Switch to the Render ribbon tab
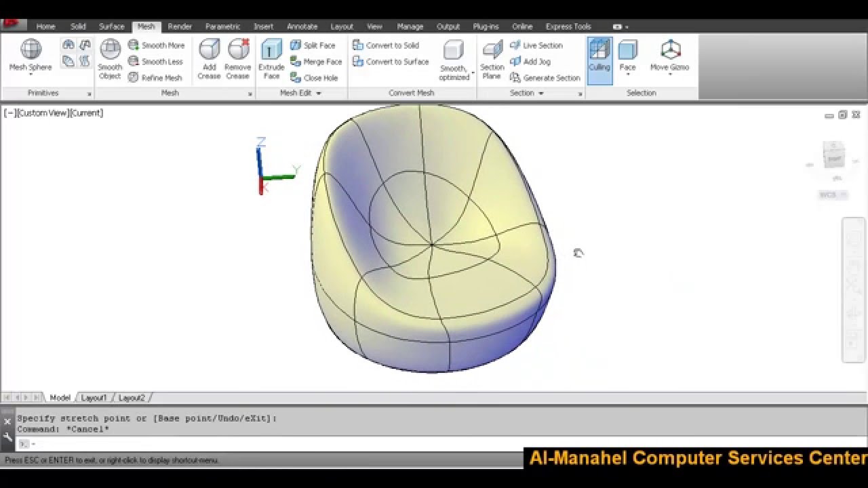Screen dimensions: 868x488 [180, 26]
